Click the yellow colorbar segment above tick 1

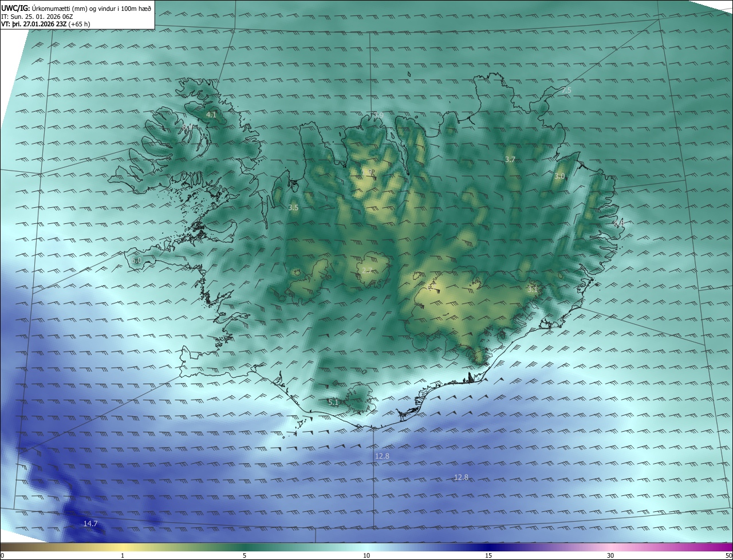click(122, 547)
